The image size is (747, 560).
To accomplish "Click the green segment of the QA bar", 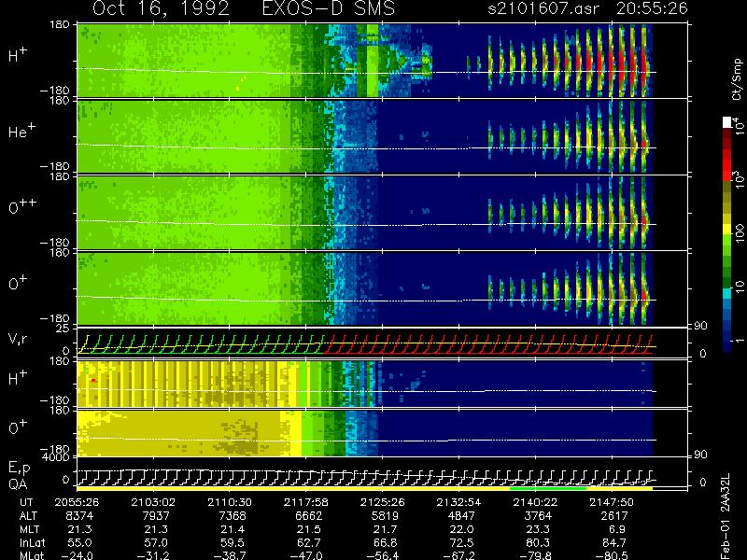I will point(548,488).
